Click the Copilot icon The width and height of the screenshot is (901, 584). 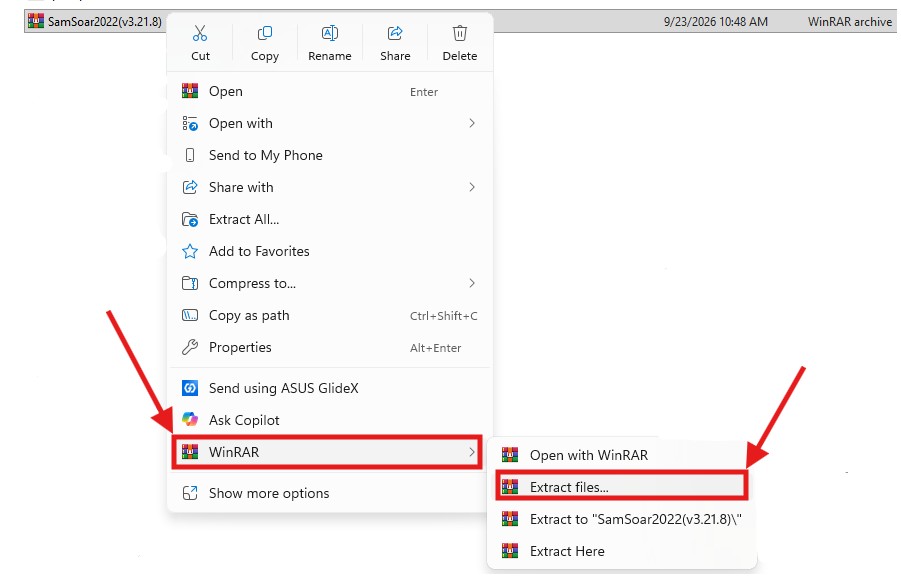(190, 420)
